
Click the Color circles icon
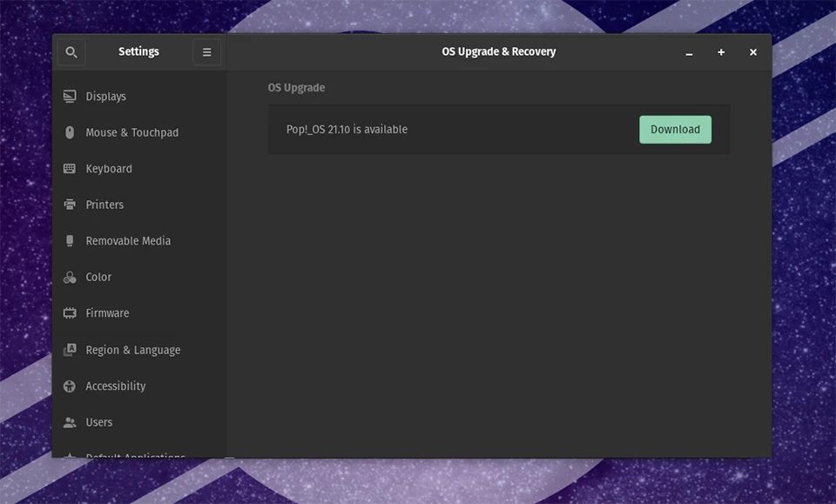click(70, 277)
